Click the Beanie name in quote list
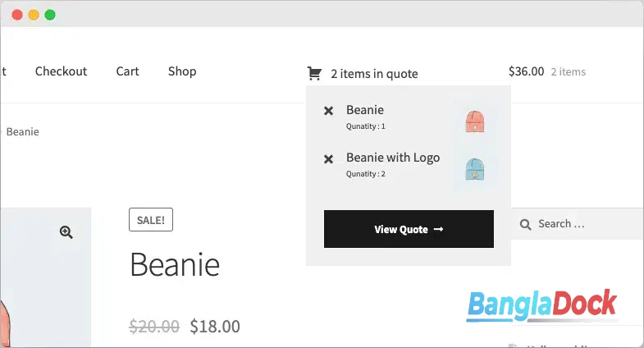 365,110
